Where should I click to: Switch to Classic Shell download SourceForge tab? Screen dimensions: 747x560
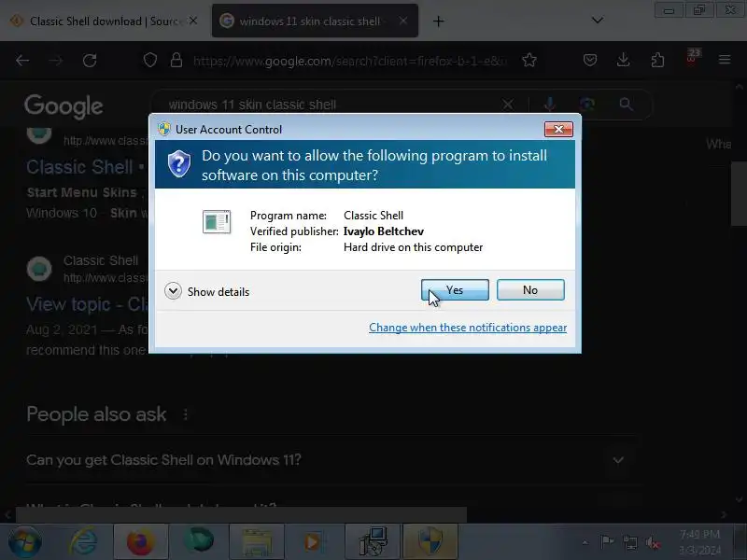point(104,21)
